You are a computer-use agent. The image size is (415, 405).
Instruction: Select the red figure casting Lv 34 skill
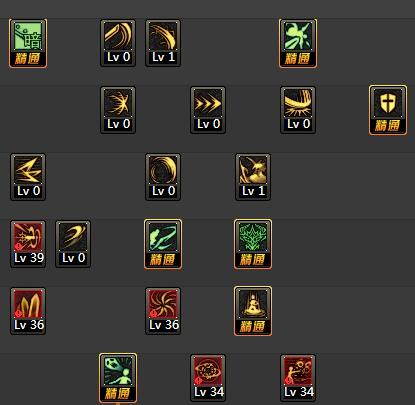[x=298, y=378]
